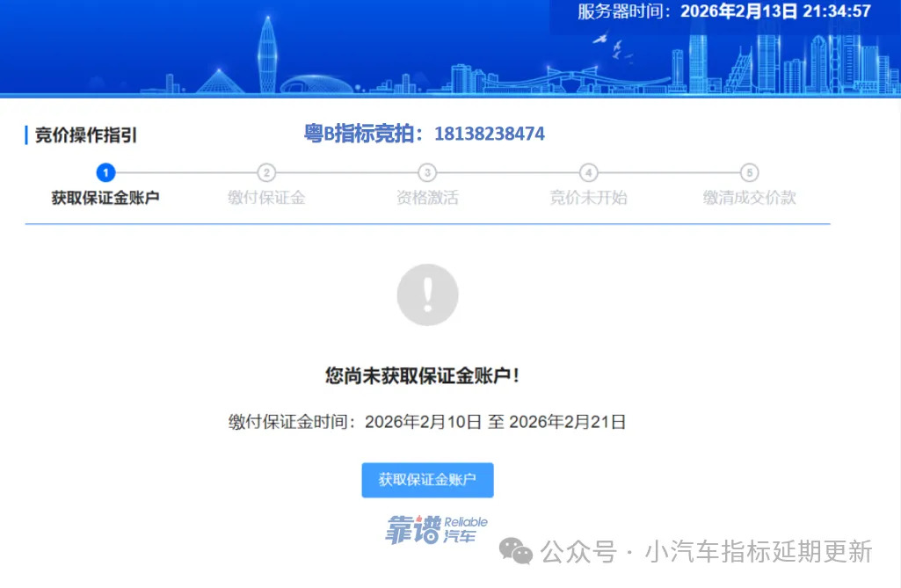Select the 获取保证金账户 step label
Screen dimensions: 901x588
click(105, 198)
